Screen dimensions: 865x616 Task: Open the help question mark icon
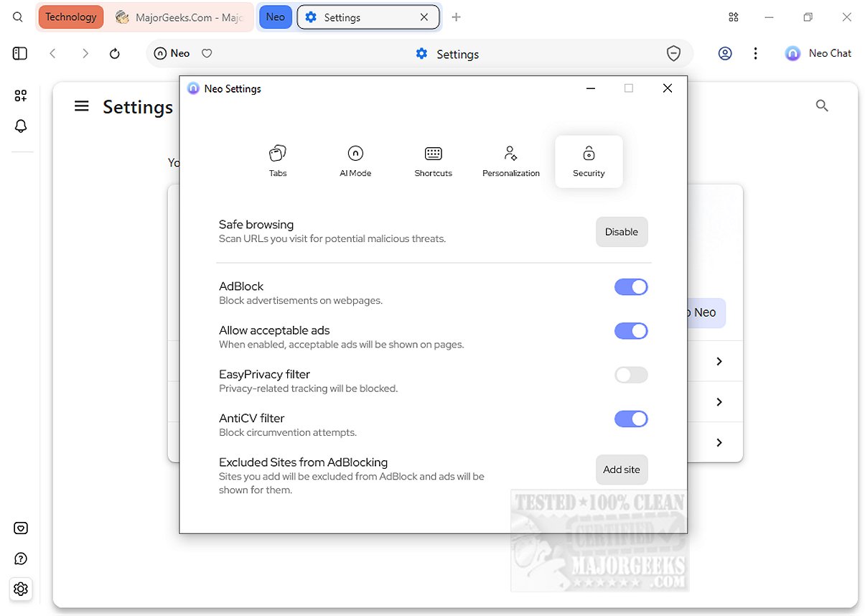[21, 559]
